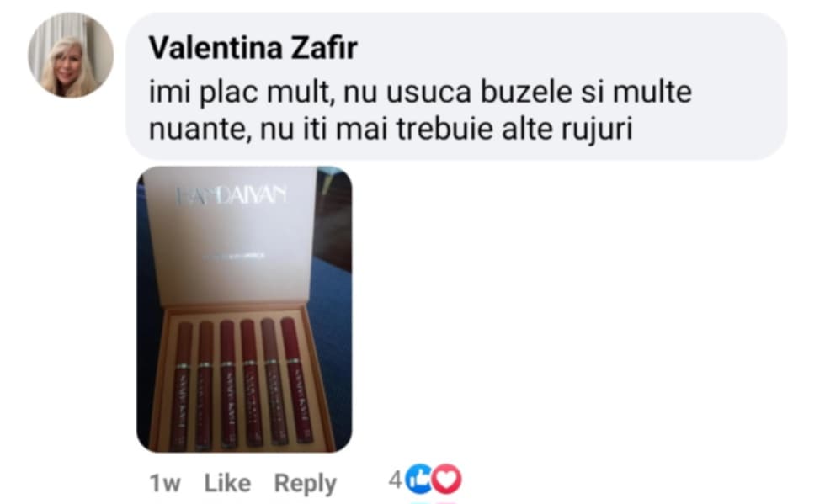Click the small silver text on box lid
Screen dimensions: 825x504
point(234,257)
